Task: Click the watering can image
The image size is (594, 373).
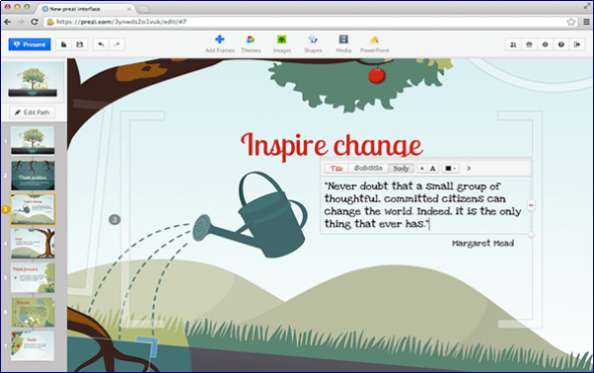Action: pyautogui.click(x=251, y=215)
